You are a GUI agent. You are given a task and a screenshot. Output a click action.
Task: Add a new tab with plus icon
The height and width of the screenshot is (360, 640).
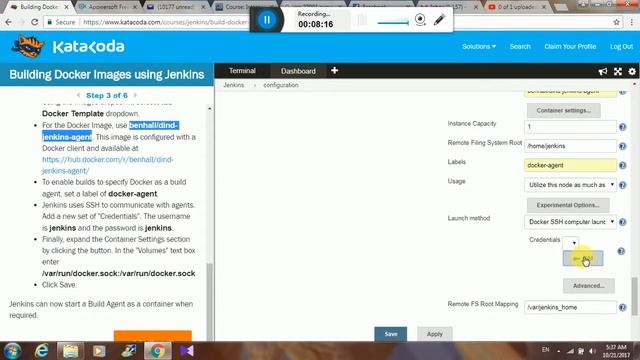(334, 71)
